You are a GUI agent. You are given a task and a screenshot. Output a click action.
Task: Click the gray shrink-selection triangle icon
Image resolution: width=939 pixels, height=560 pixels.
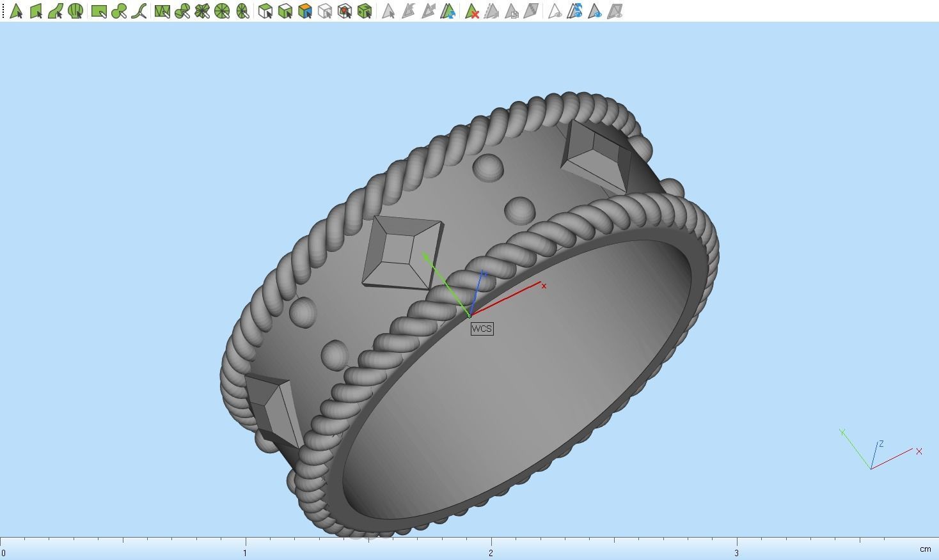408,11
